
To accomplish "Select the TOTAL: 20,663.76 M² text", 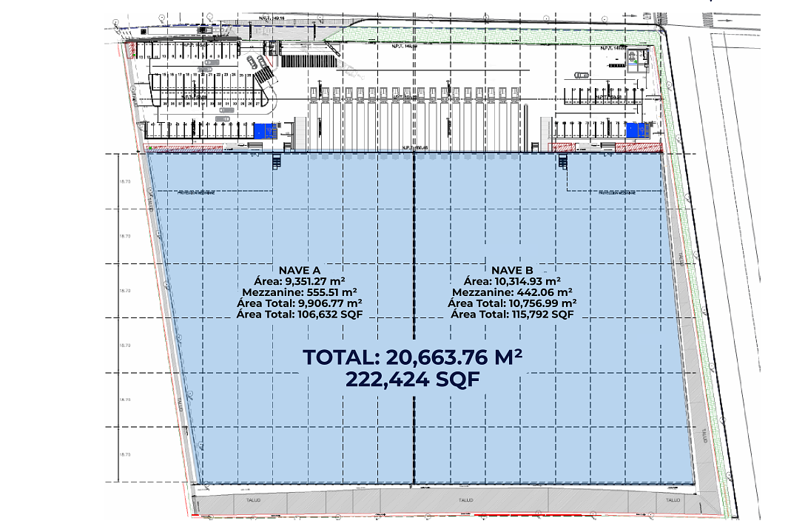I will [x=412, y=357].
